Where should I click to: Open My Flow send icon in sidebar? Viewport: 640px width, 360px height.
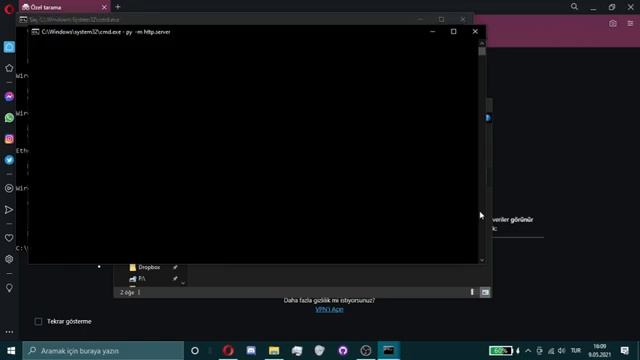9,210
